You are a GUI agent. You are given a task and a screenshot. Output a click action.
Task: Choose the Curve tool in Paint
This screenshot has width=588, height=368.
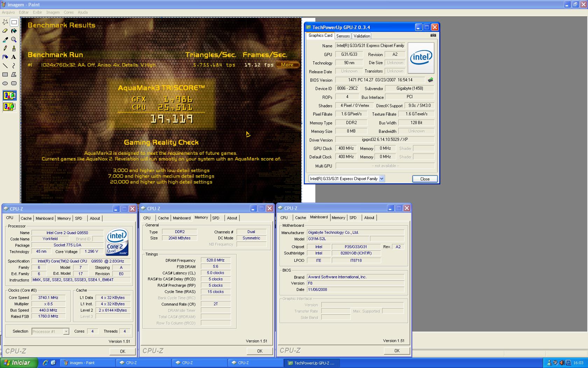coord(14,66)
